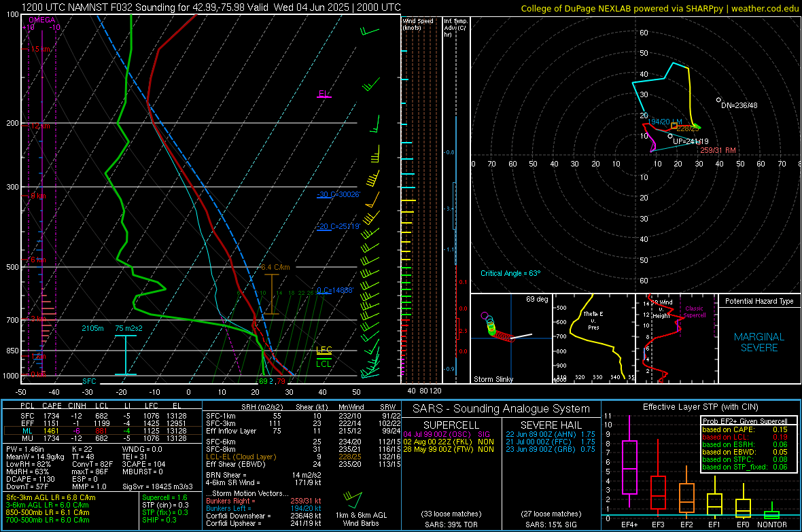The height and width of the screenshot is (532, 802).
Task: Click the magenta OMEGA label
Action: 42,20
